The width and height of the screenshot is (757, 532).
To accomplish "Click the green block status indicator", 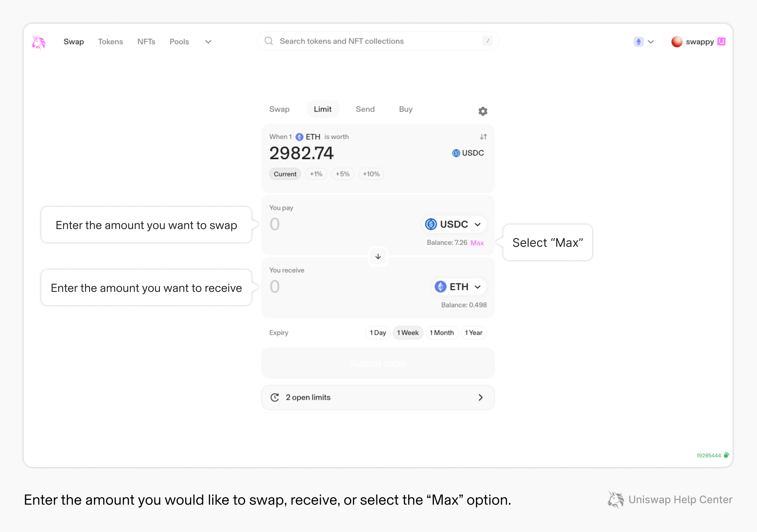I will [x=726, y=455].
